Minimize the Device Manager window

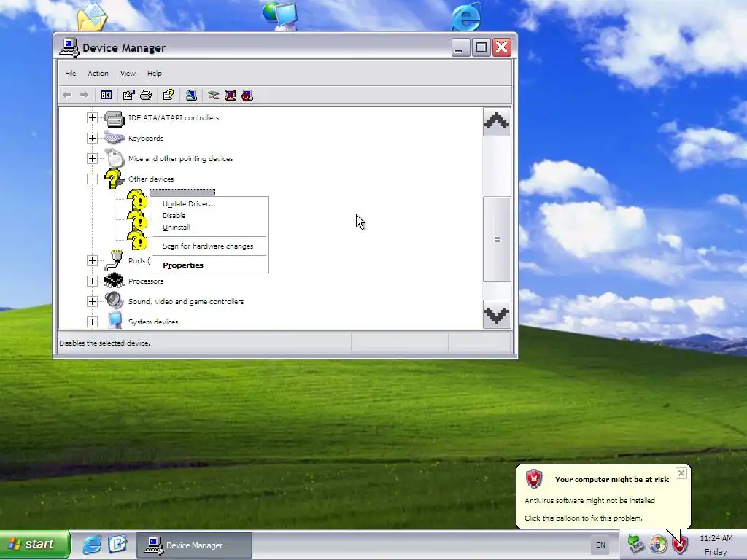click(461, 47)
